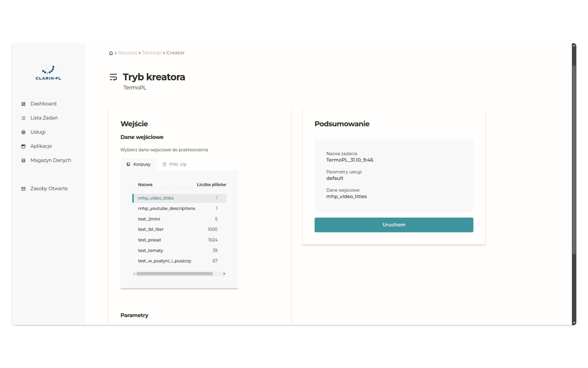Click the file count 1000
This screenshot has height=368, width=588.
click(213, 229)
